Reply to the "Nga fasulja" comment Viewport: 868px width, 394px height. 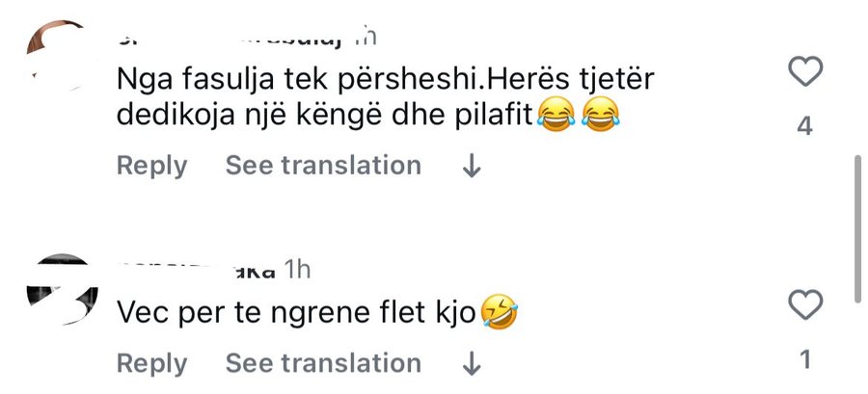coord(151,166)
